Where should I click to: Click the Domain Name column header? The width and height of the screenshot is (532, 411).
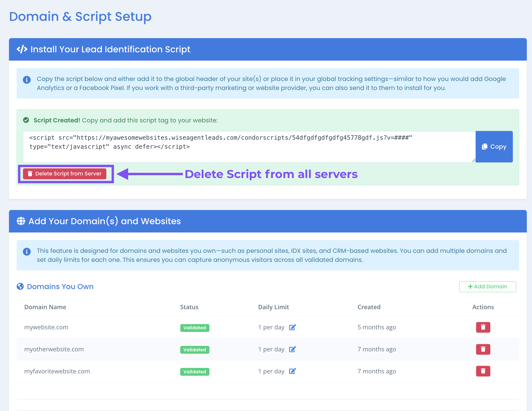[x=45, y=307]
